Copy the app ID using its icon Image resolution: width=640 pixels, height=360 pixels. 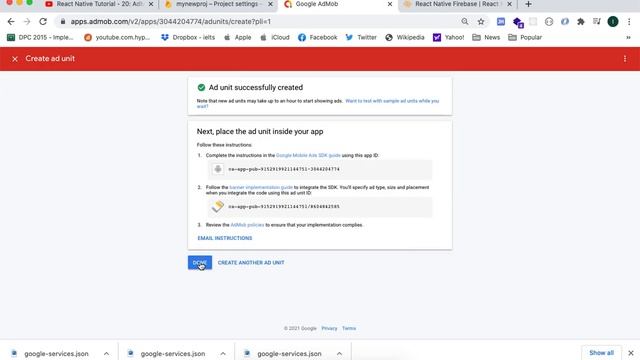coord(218,169)
